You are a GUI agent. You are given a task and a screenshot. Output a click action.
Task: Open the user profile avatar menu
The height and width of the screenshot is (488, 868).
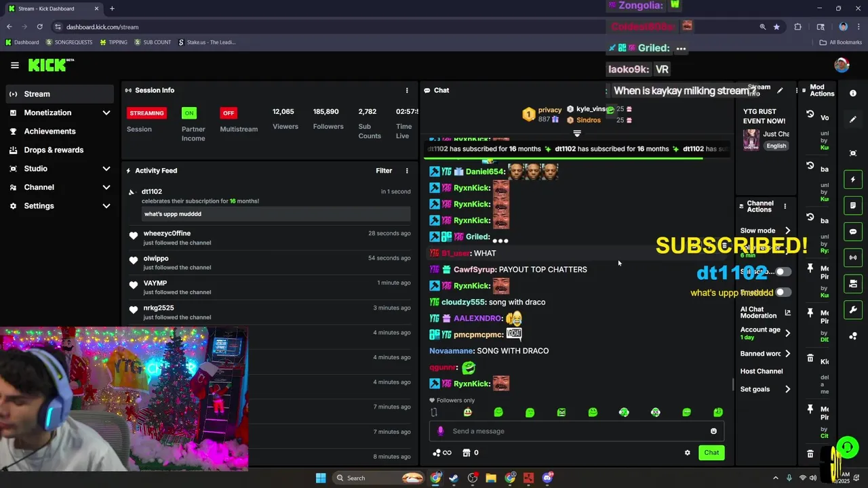[x=842, y=65]
